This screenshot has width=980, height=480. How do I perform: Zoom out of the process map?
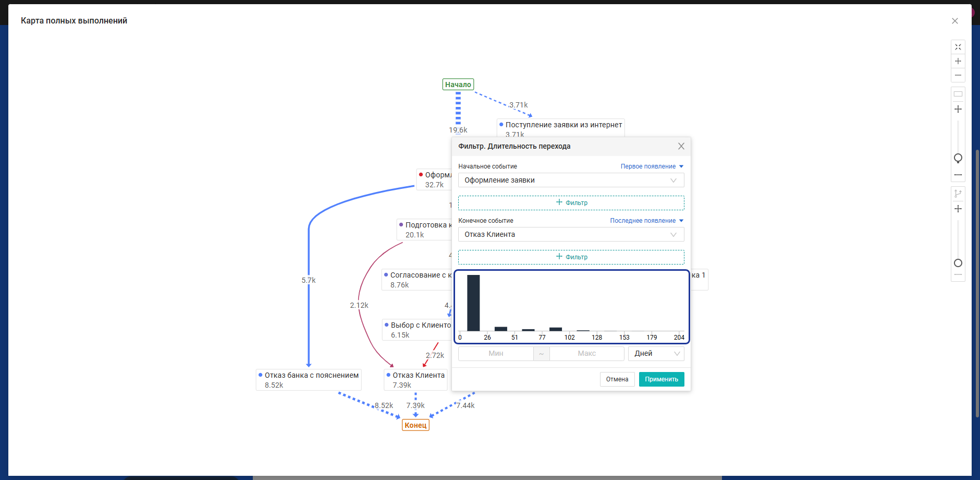coord(958,75)
